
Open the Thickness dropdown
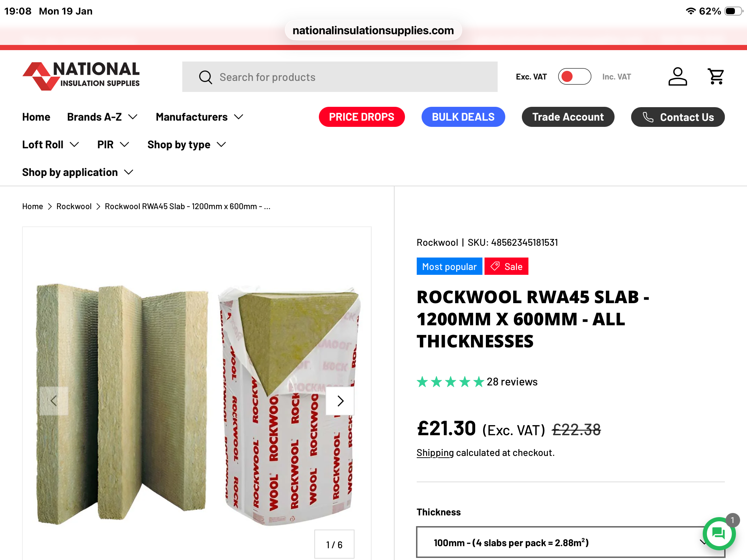[571, 542]
